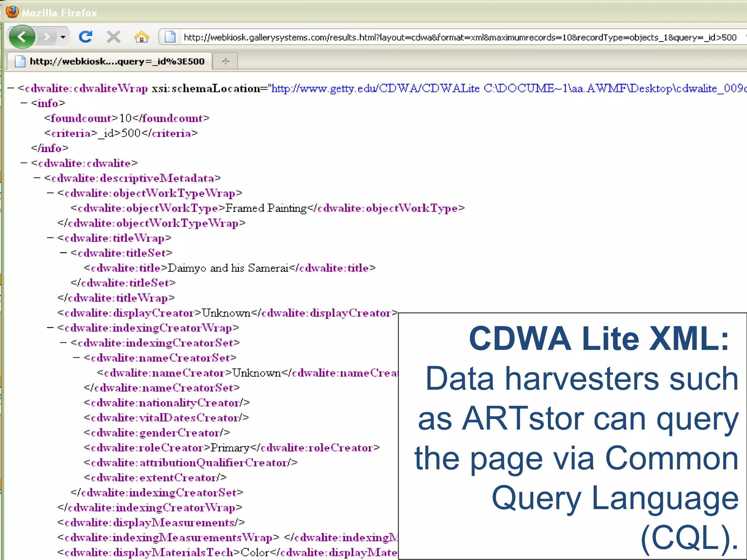
Task: Click the foundcount value 10
Action: (125, 118)
